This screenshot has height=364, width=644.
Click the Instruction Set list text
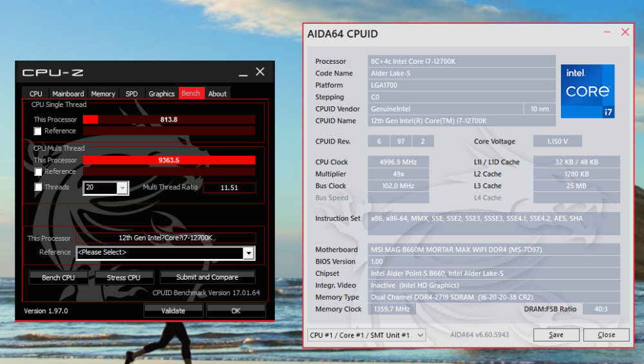click(x=477, y=218)
